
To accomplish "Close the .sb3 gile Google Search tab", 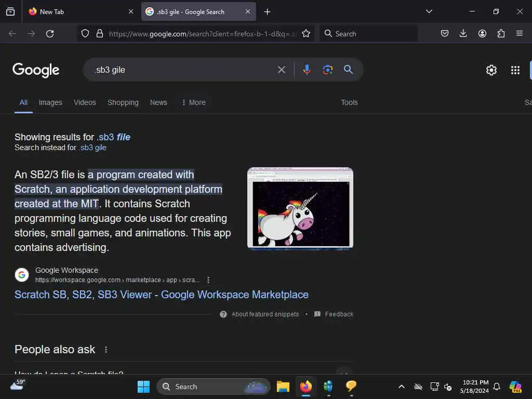I will coord(248,11).
